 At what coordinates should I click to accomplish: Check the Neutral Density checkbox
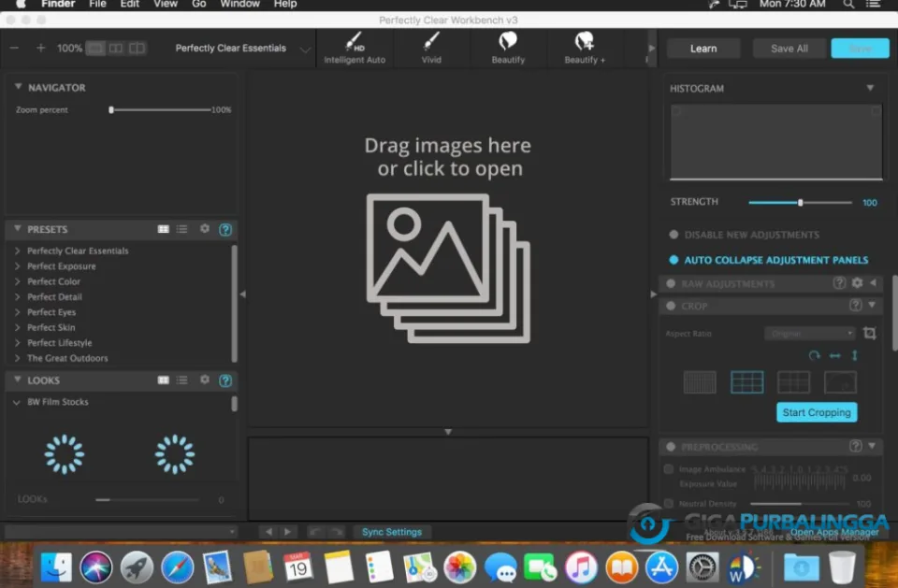tap(668, 503)
